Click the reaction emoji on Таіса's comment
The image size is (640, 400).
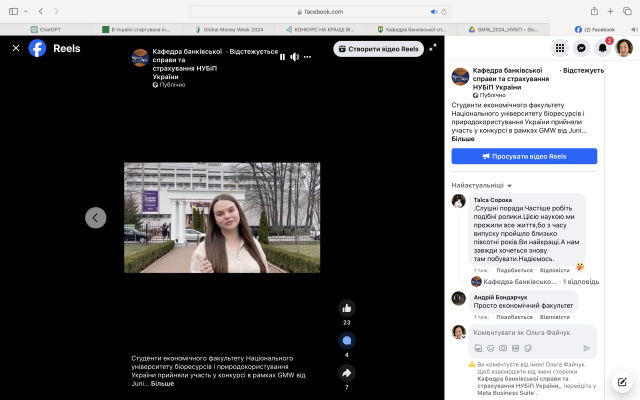point(580,267)
